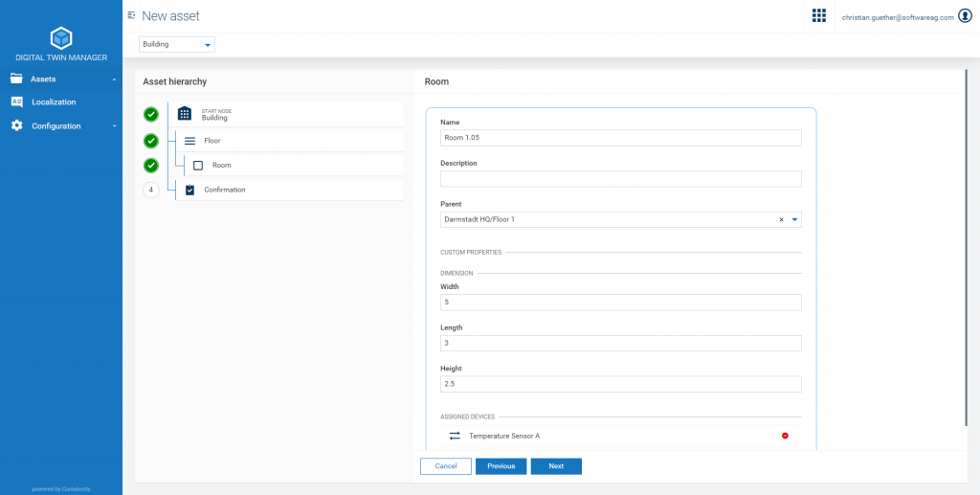Click the Floor layers icon in hierarchy
Viewport: 980px width, 495px height.
(x=189, y=141)
